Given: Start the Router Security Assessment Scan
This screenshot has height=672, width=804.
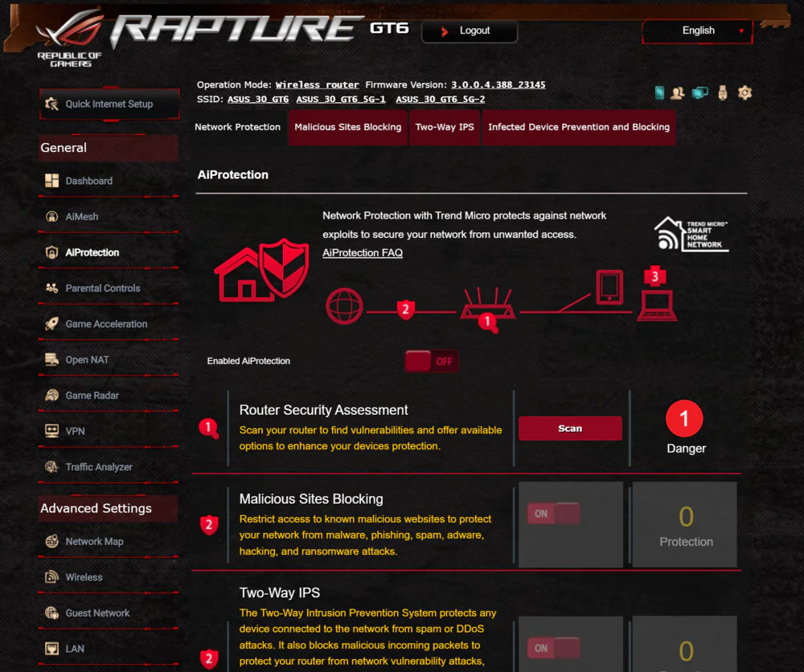Looking at the screenshot, I should (570, 428).
